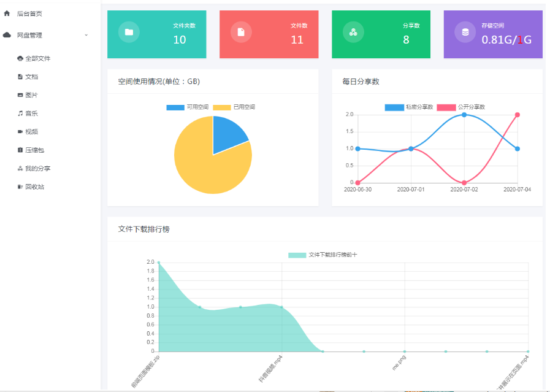Click the video camera icon beside 视频
Image resolution: width=550 pixels, height=392 pixels.
pyautogui.click(x=20, y=132)
